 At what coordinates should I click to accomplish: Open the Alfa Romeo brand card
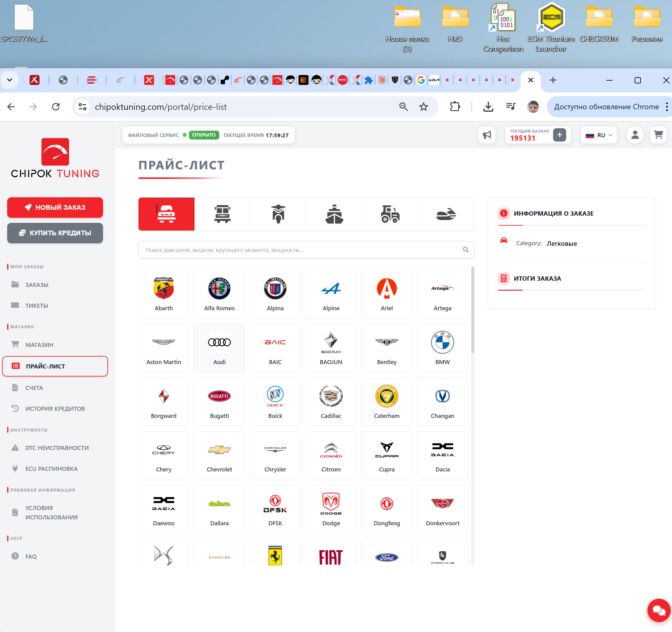pos(219,294)
